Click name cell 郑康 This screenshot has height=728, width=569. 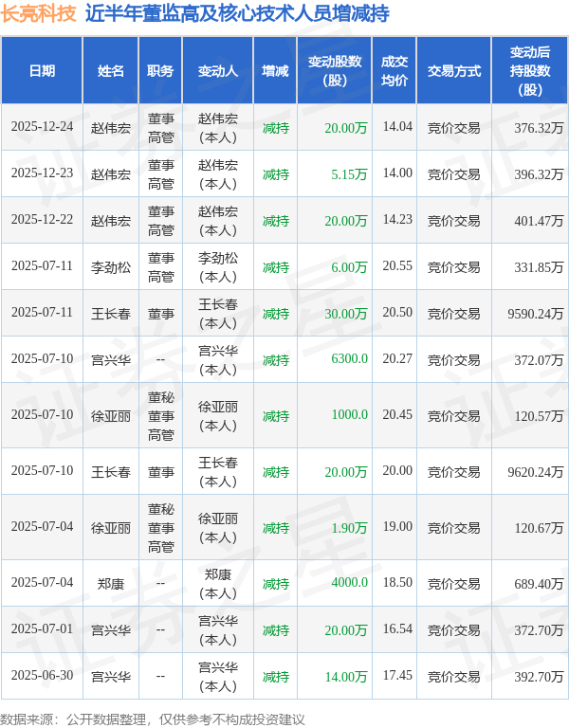point(111,584)
